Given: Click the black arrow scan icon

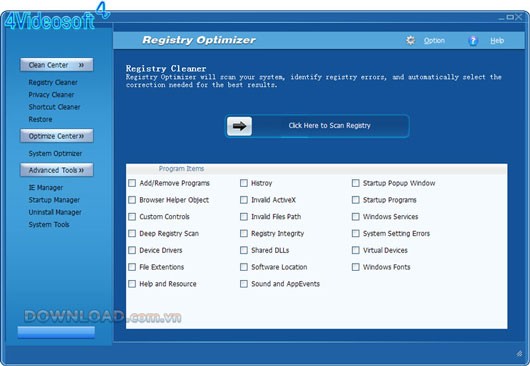Looking at the screenshot, I should coord(239,126).
